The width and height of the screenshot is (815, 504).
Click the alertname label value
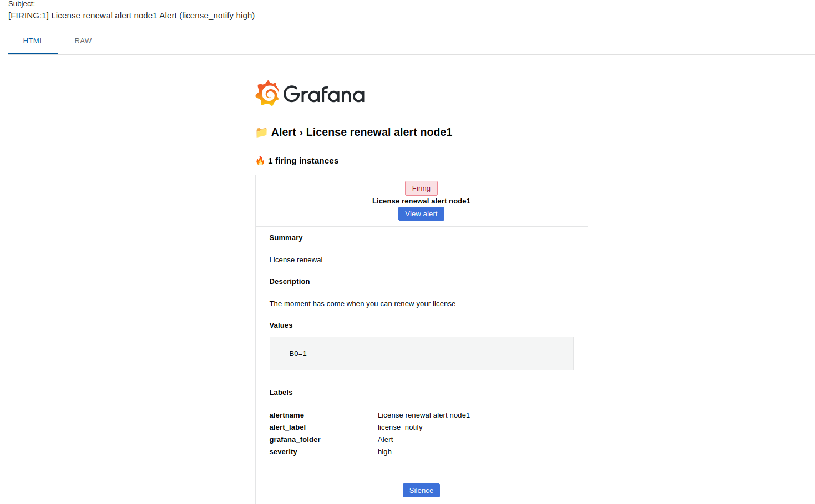tap(423, 415)
